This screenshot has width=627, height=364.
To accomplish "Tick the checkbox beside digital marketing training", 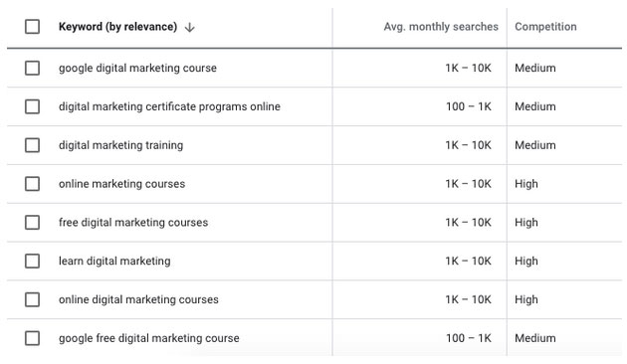I will 32,145.
